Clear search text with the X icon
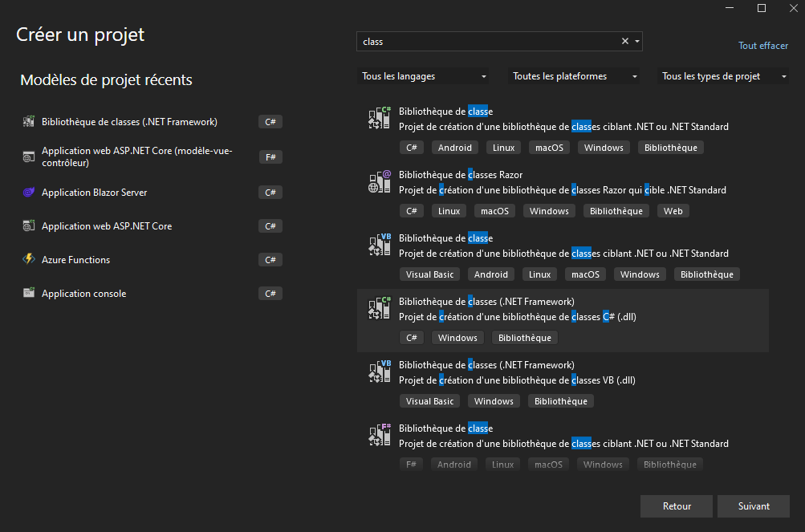Viewport: 805px width, 532px height. tap(625, 42)
